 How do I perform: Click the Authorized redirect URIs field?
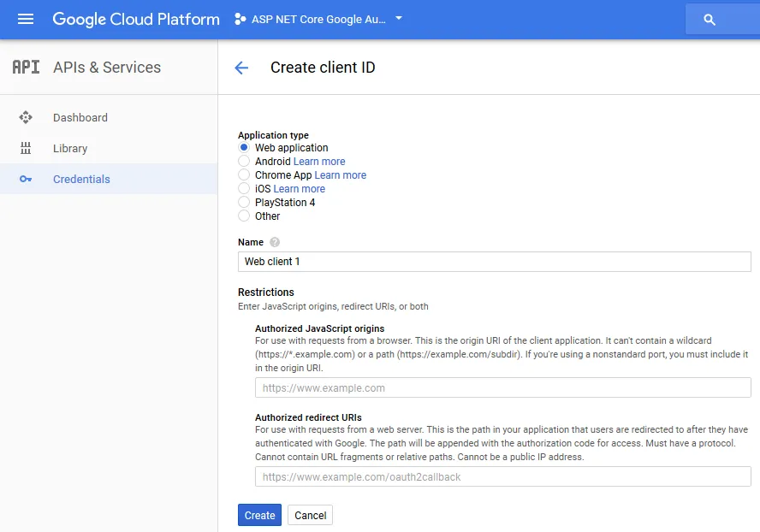coord(502,476)
